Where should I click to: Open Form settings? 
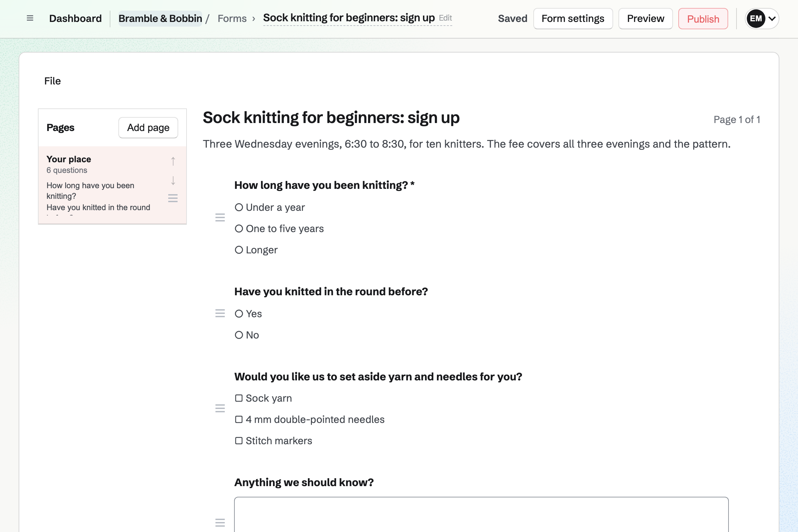[573, 19]
